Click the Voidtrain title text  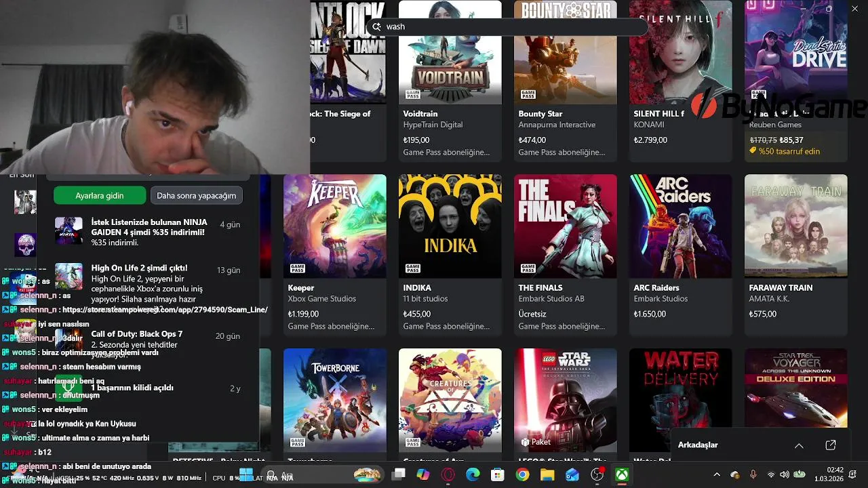[420, 114]
